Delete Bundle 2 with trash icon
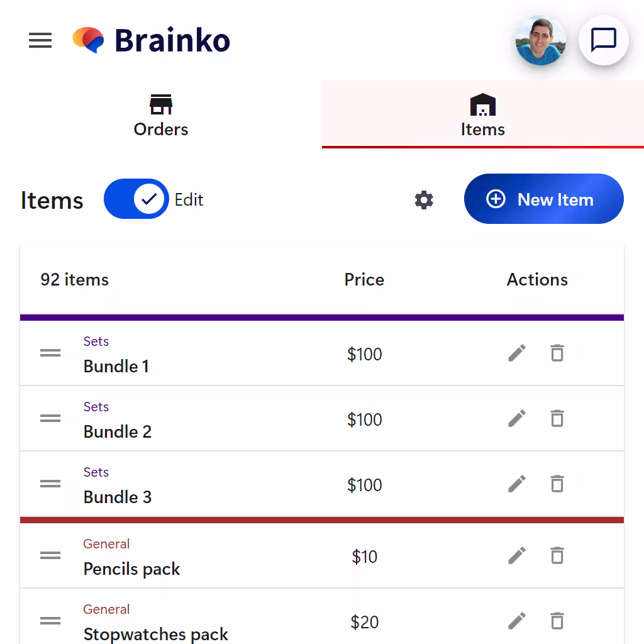The width and height of the screenshot is (644, 644). tap(557, 418)
